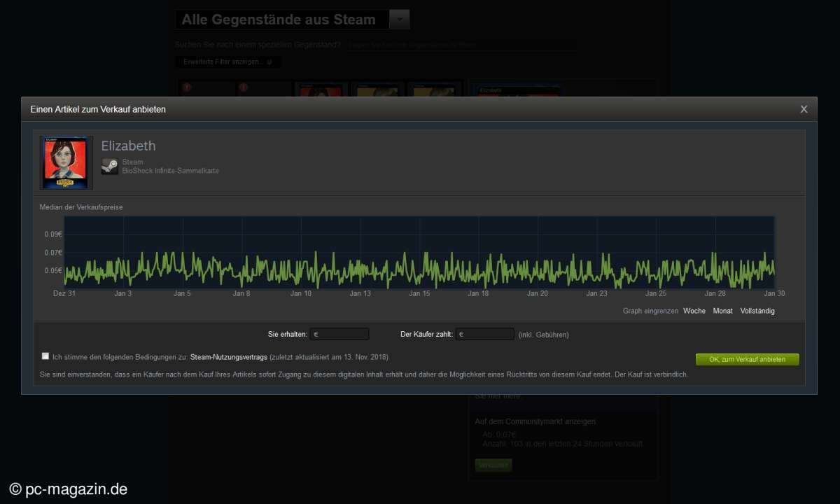Expand Erweiterte Filter anzeigen
This screenshot has width=840, height=504.
(228, 62)
